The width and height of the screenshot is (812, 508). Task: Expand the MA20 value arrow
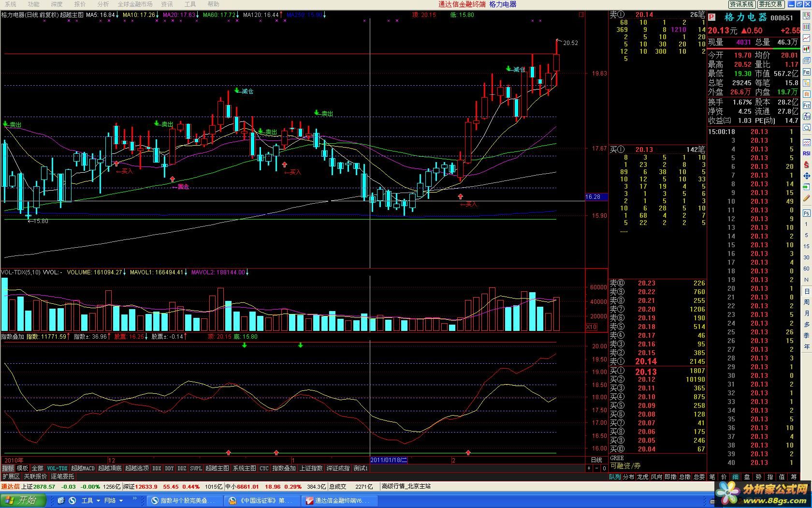tap(197, 15)
